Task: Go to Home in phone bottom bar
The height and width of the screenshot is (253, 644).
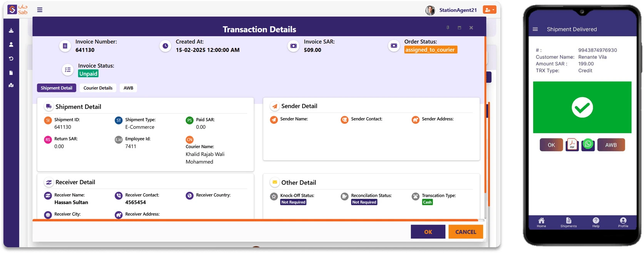Action: click(541, 222)
